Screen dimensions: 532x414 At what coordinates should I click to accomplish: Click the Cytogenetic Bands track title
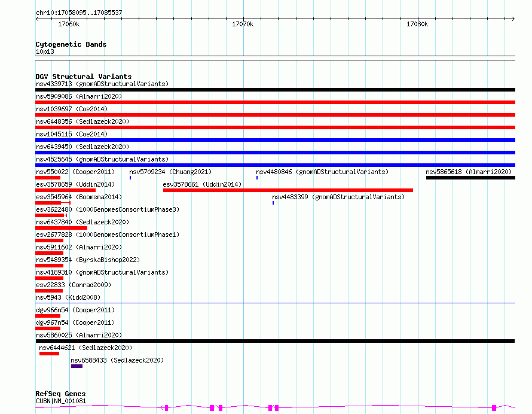[x=71, y=44]
